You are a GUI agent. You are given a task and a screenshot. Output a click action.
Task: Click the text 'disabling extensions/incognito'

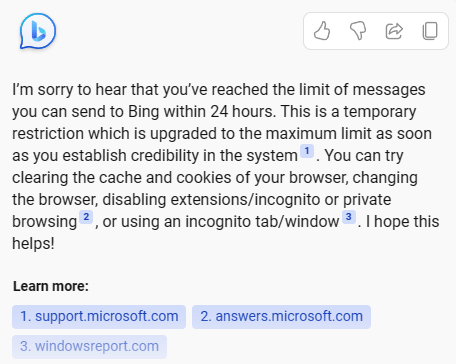coord(211,200)
